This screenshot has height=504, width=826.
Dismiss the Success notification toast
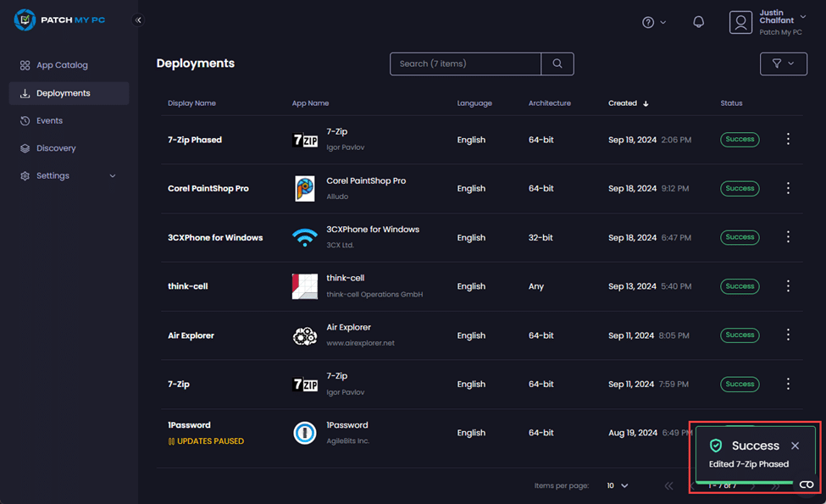(795, 446)
